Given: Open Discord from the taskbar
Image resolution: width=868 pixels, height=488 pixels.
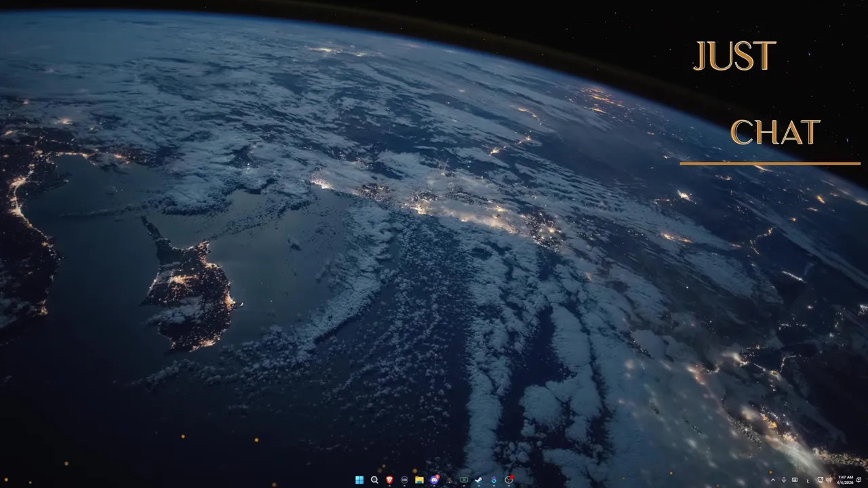Looking at the screenshot, I should tap(434, 480).
